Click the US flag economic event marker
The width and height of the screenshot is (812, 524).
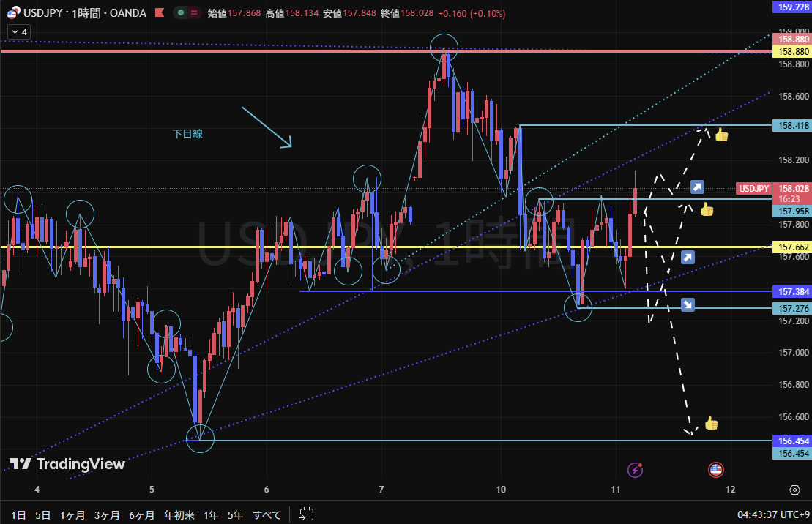(715, 470)
